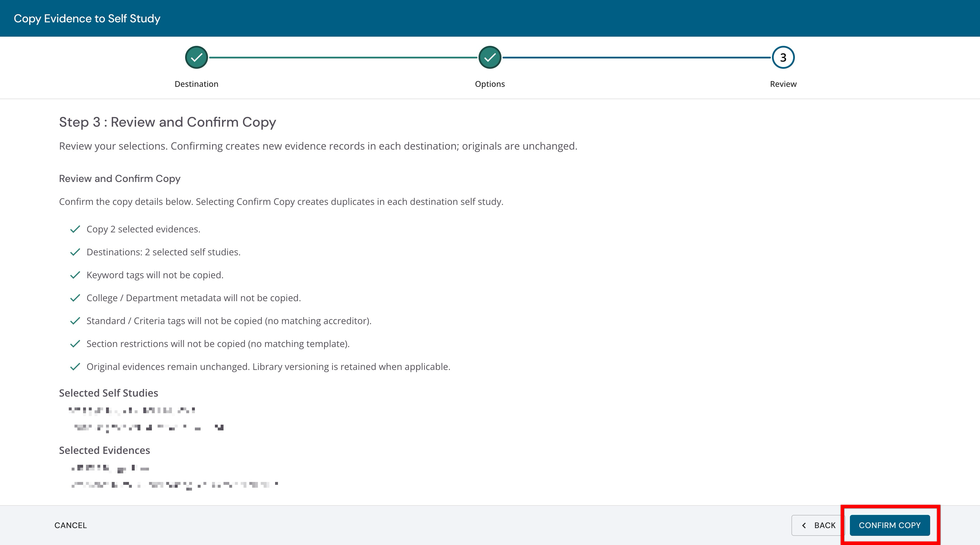Click 'Confirm the copy details below' sentence

tap(281, 201)
